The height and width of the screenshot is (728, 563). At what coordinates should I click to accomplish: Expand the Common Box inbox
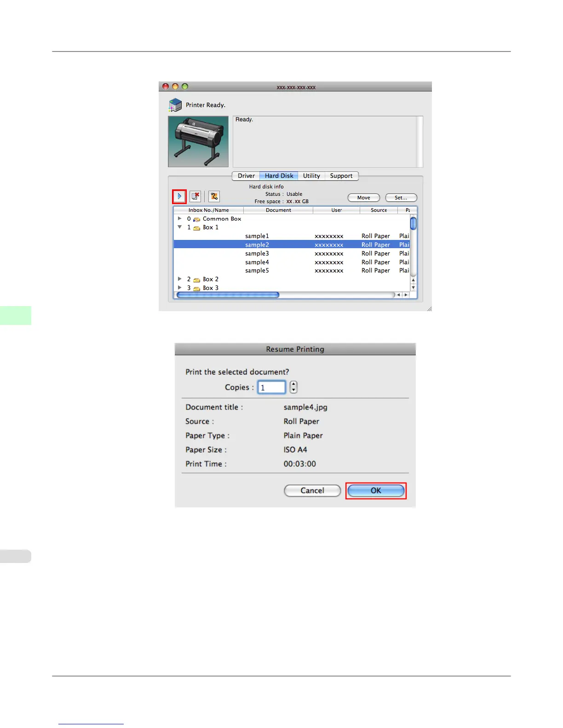179,219
